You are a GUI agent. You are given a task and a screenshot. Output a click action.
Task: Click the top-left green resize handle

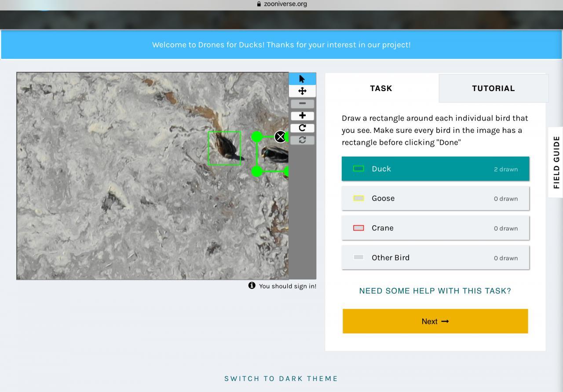point(257,137)
